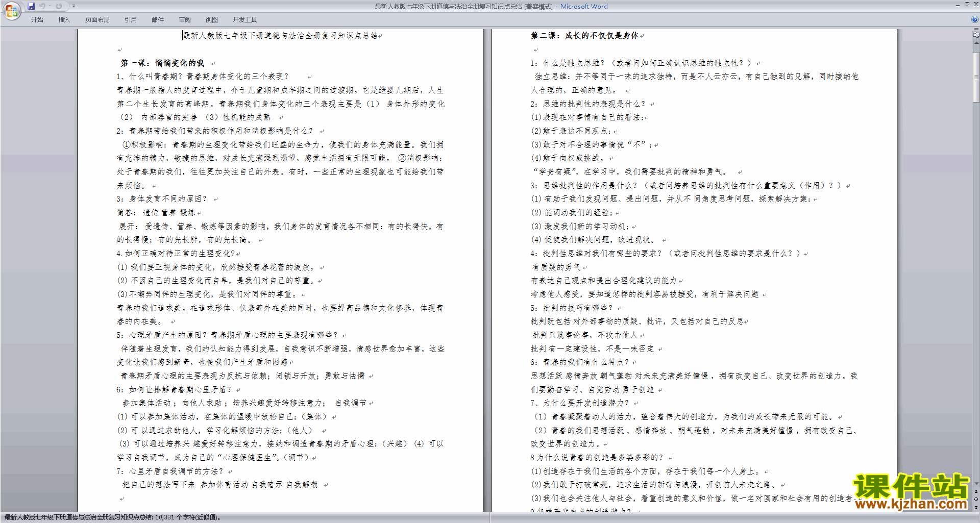Click the vertical scrollbar down arrow
The image size is (980, 523).
(x=976, y=484)
